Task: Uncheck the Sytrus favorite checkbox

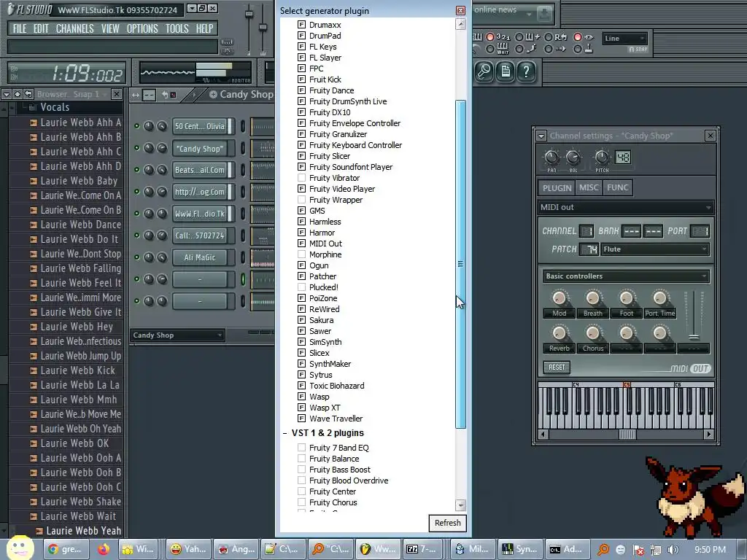Action: coord(301,376)
